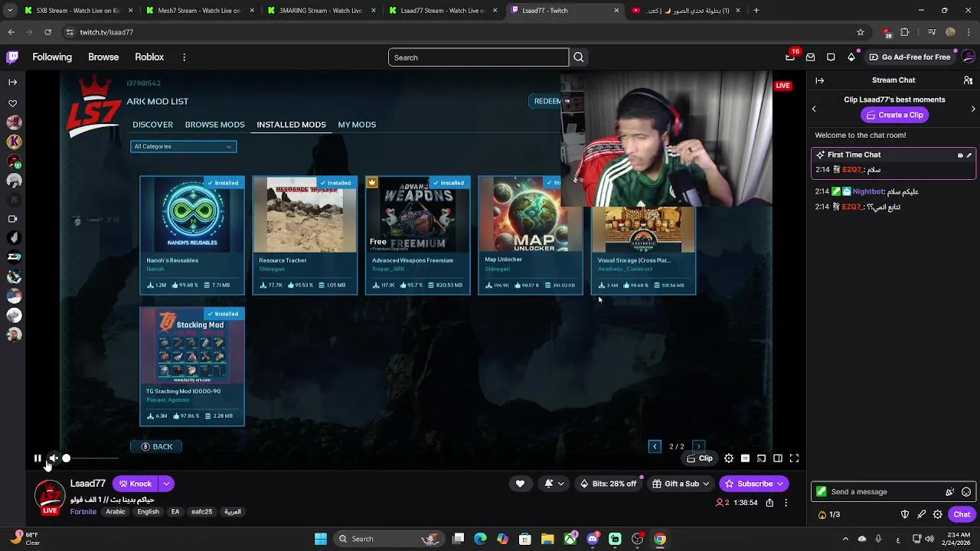Go to next chat banner item

click(973, 109)
